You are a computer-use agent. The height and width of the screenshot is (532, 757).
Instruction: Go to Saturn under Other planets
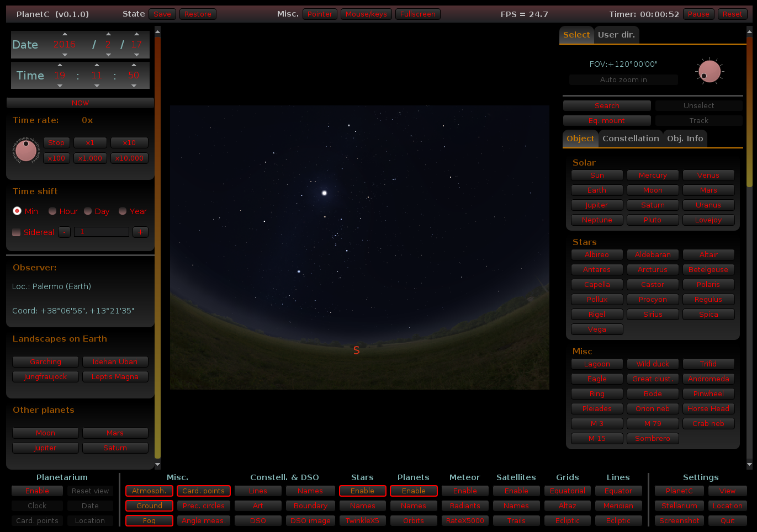115,448
